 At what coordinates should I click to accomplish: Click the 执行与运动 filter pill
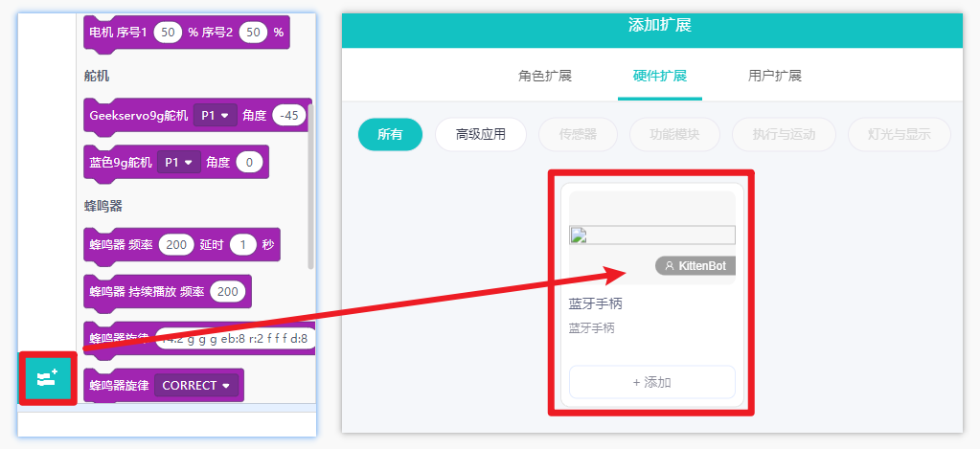784,134
